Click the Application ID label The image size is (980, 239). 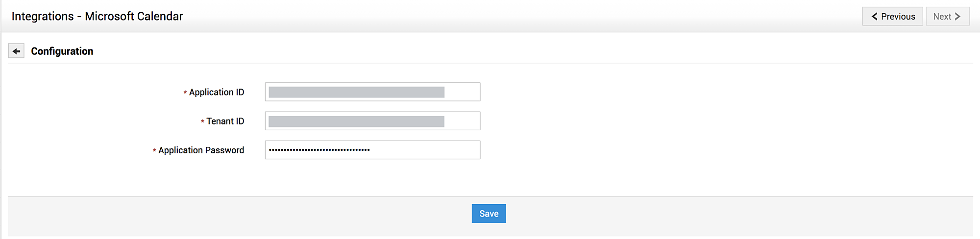pyautogui.click(x=217, y=92)
